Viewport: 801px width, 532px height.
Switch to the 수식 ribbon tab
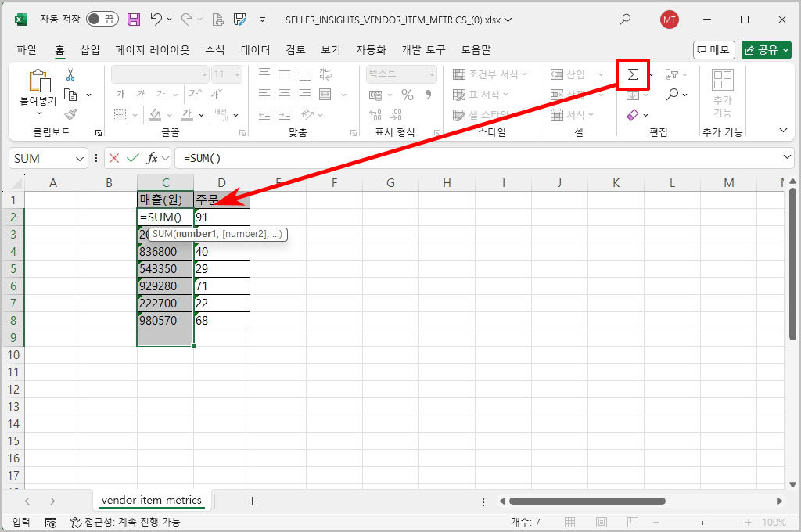(214, 49)
